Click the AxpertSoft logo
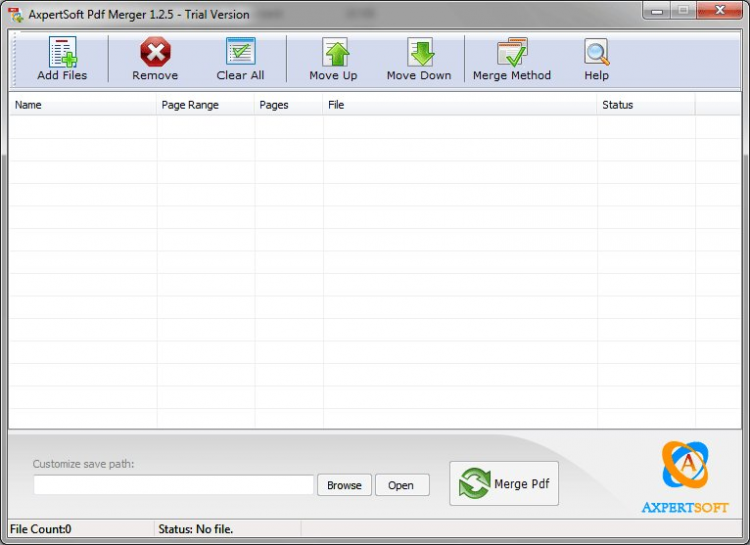750x545 pixels. [x=685, y=477]
